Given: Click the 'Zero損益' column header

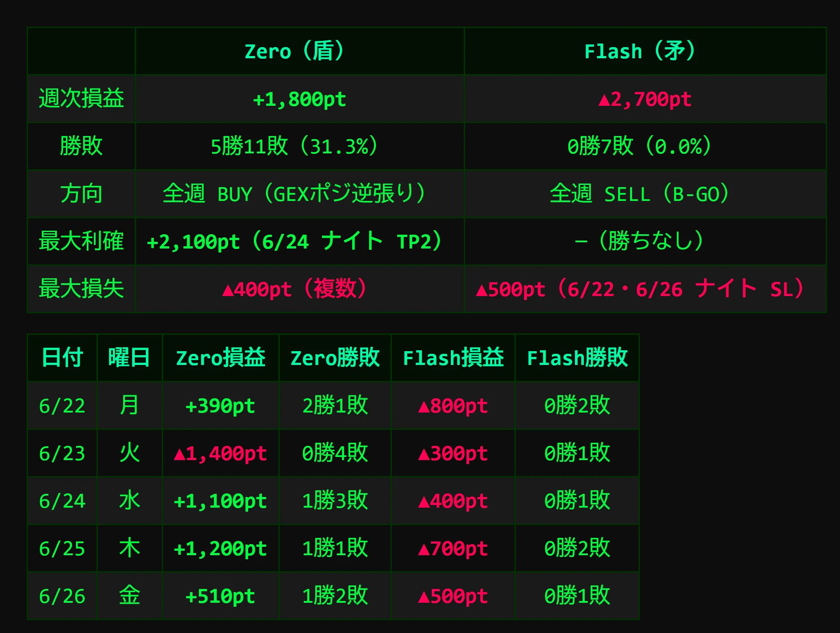Looking at the screenshot, I should 221,358.
